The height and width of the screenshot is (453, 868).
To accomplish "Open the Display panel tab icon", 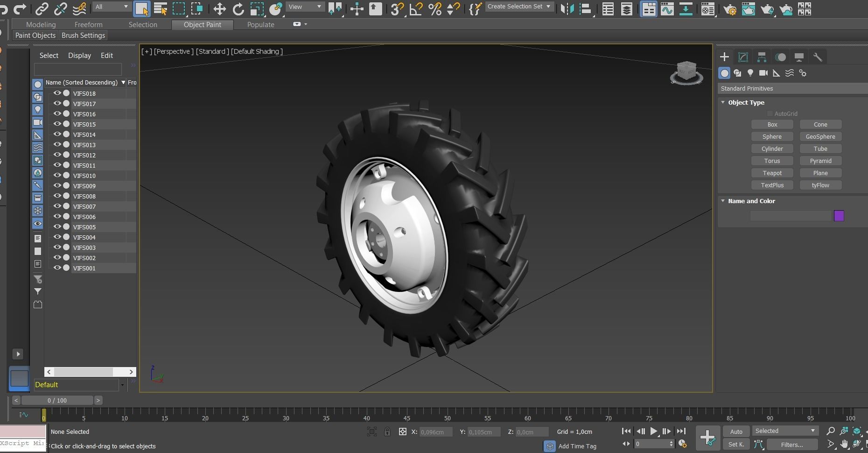I will 799,57.
